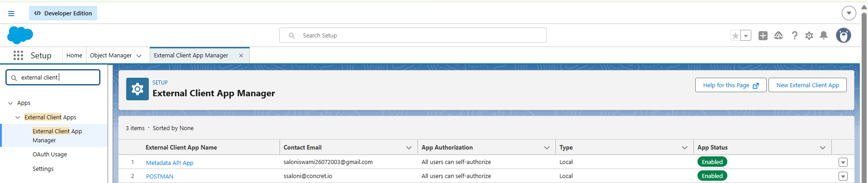Click the Enabled badge for Metadata API App
868x183 pixels.
[x=712, y=162]
